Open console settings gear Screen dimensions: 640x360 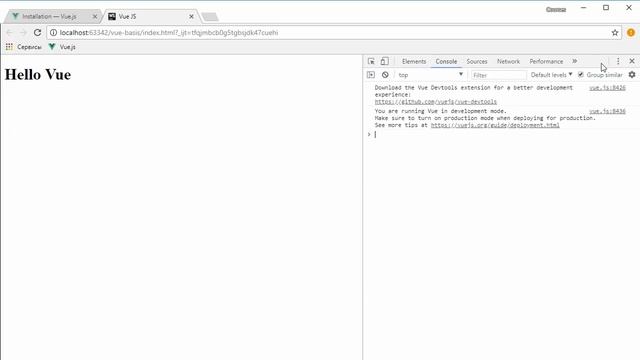[632, 75]
